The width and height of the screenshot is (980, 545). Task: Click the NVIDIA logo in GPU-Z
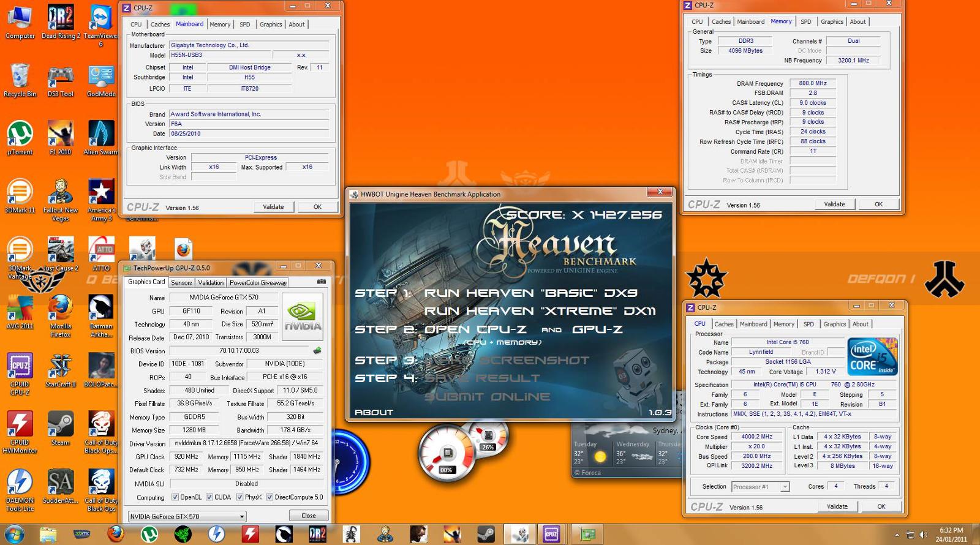point(302,317)
